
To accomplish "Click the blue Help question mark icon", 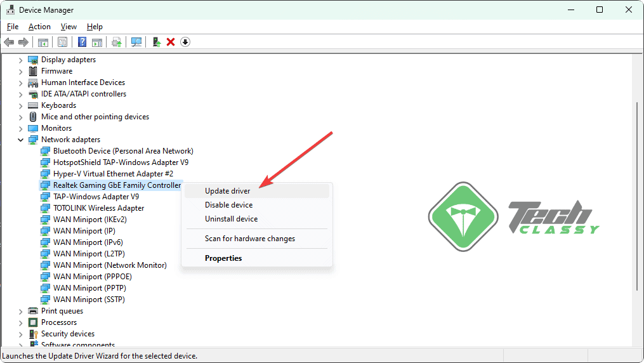I will (x=82, y=42).
